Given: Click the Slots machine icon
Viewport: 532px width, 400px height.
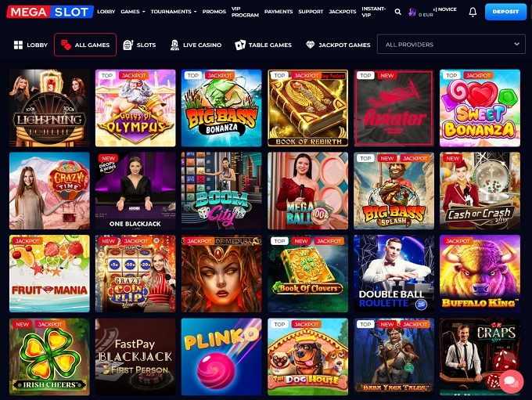Looking at the screenshot, I should [128, 45].
